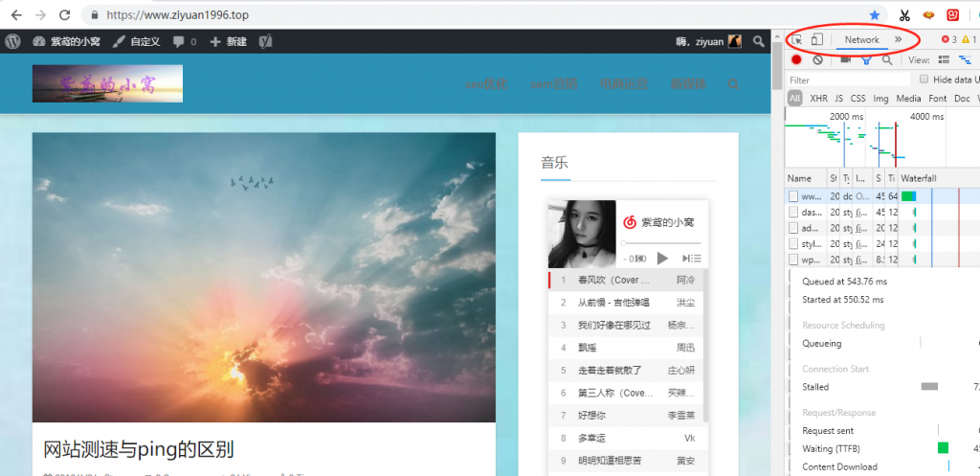
Task: Click the scissors extension icon
Action: click(x=903, y=15)
